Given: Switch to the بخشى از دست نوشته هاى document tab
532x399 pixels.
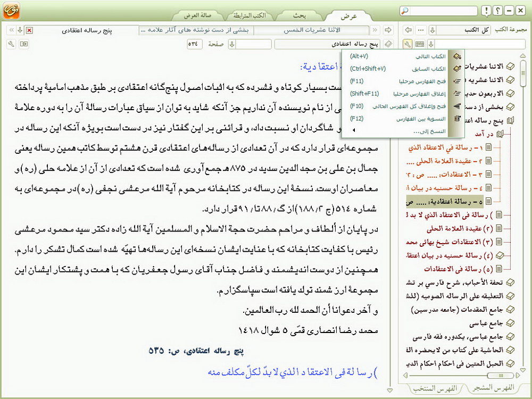Looking at the screenshot, I should point(196,30).
